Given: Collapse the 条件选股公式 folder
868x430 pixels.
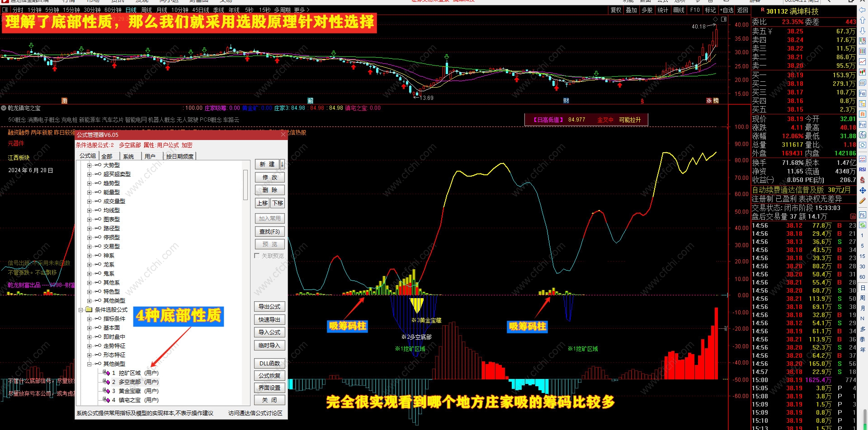Looking at the screenshot, I should tap(81, 309).
